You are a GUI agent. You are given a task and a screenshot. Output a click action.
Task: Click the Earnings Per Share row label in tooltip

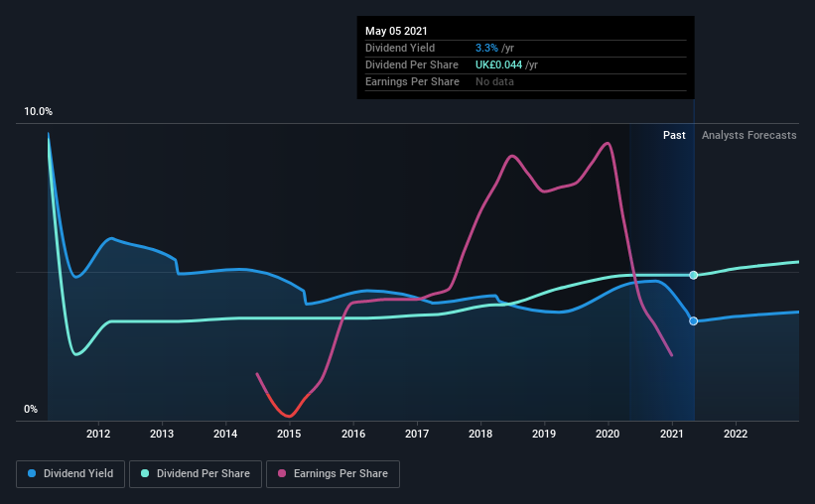[412, 81]
